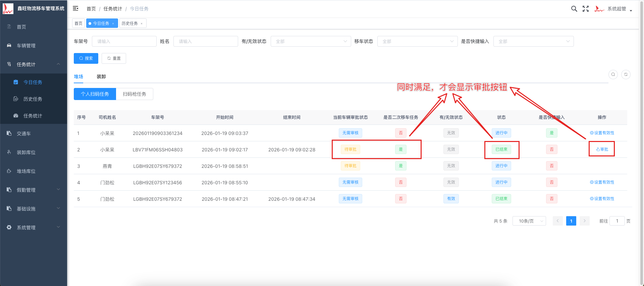Click the 车架号 input field
This screenshot has width=644, height=286.
click(x=124, y=41)
